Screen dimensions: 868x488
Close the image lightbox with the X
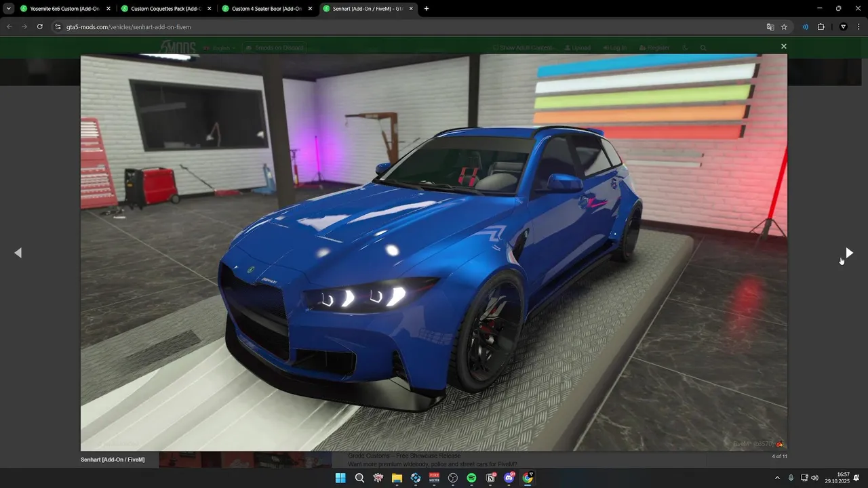click(783, 46)
